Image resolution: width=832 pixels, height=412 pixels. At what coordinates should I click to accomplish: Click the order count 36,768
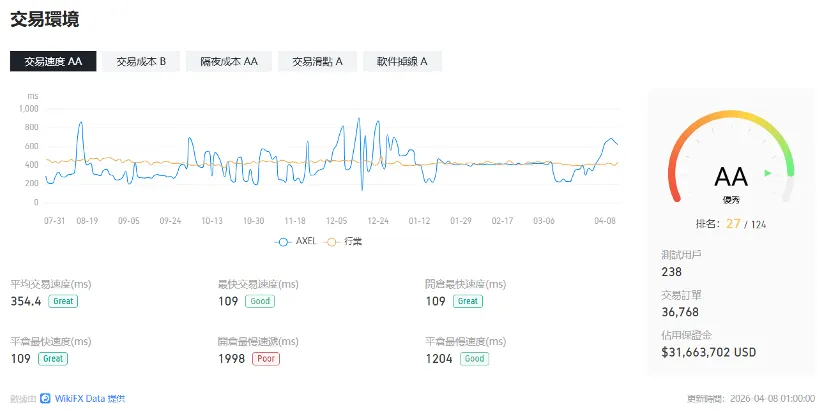680,312
